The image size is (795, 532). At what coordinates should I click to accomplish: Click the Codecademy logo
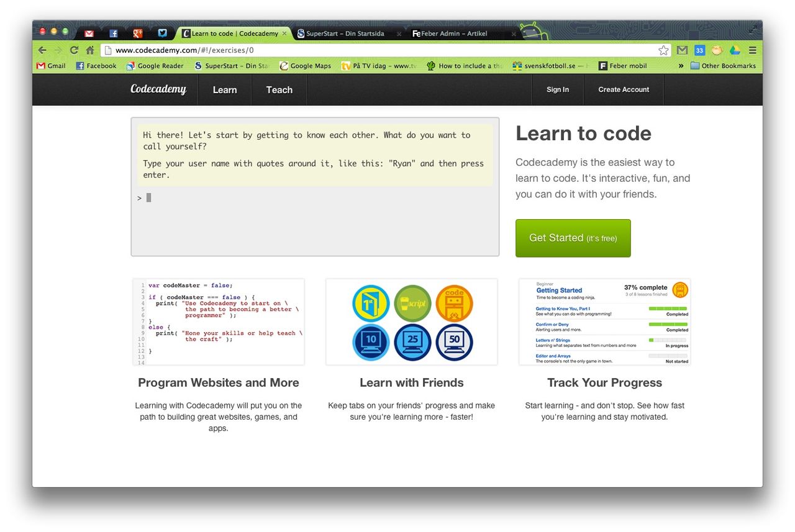pyautogui.click(x=158, y=89)
